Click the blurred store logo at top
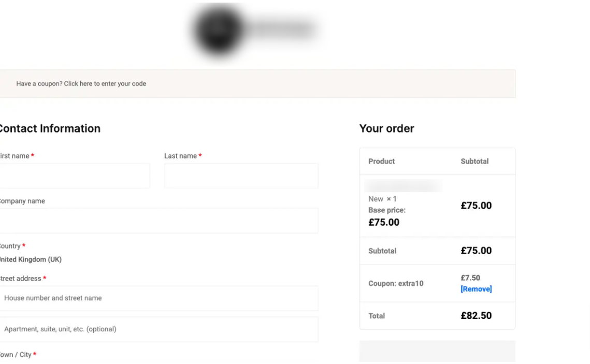590x364 pixels. pos(254,30)
